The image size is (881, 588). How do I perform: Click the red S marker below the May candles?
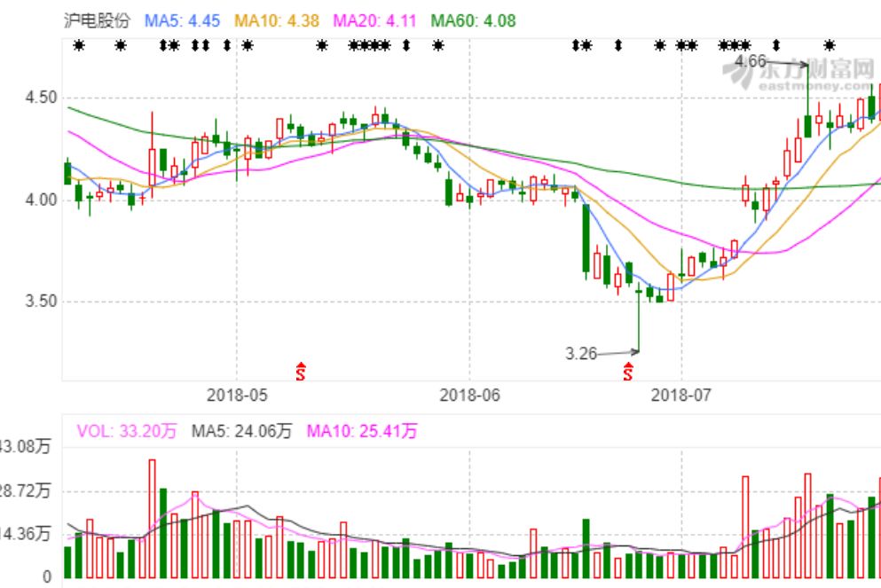click(300, 372)
